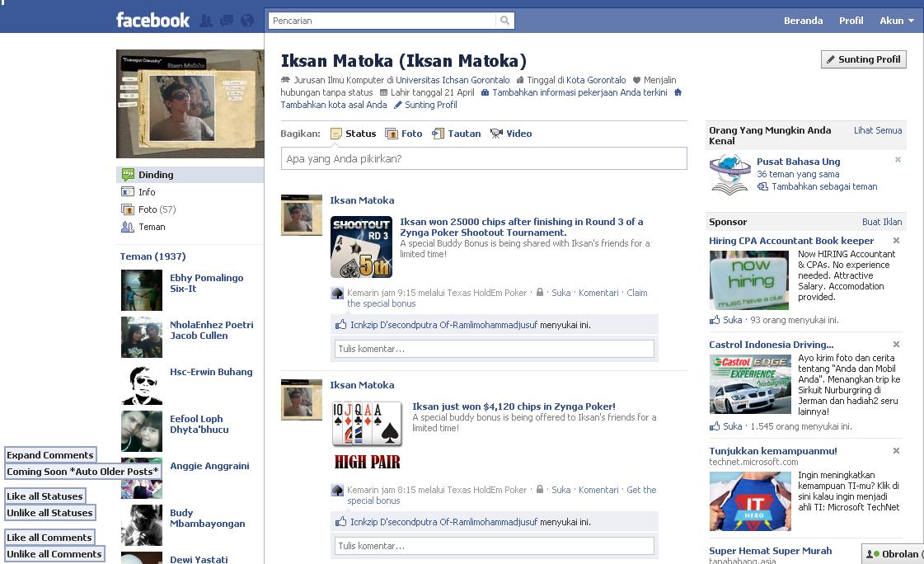Image resolution: width=924 pixels, height=564 pixels.
Task: Click the main profile picture
Action: click(190, 104)
